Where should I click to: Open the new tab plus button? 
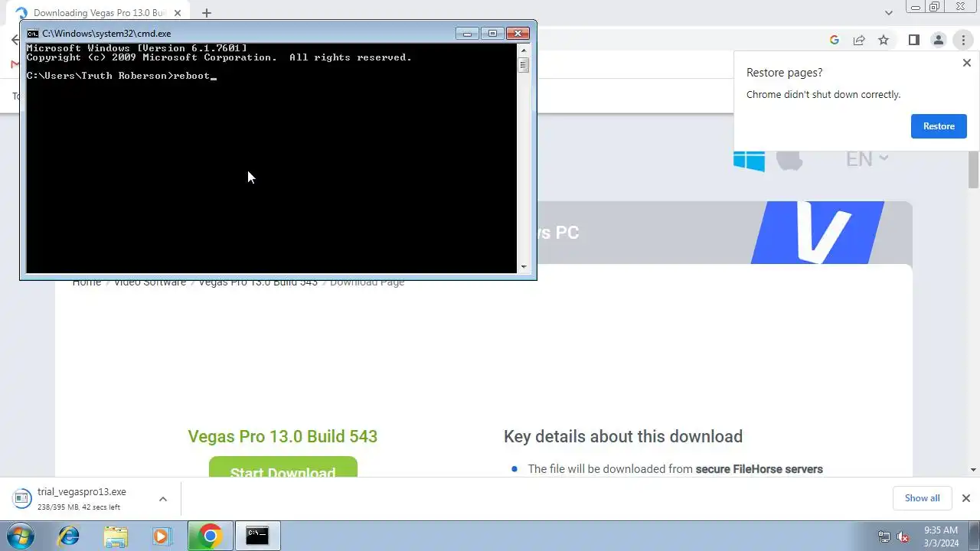(206, 13)
